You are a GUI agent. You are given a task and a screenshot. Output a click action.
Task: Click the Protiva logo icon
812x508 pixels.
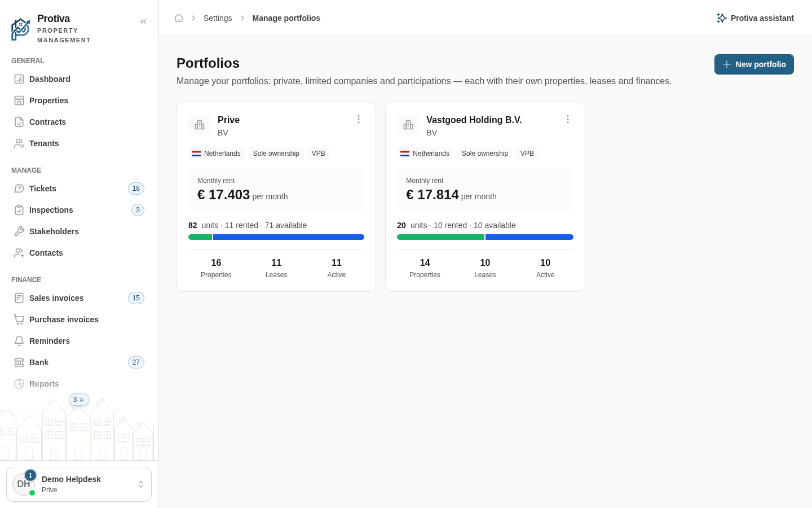(x=21, y=29)
